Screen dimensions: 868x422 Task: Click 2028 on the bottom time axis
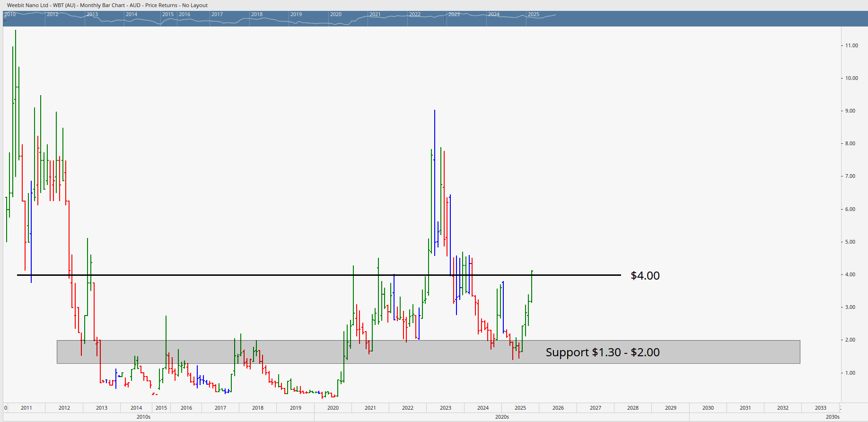click(633, 408)
